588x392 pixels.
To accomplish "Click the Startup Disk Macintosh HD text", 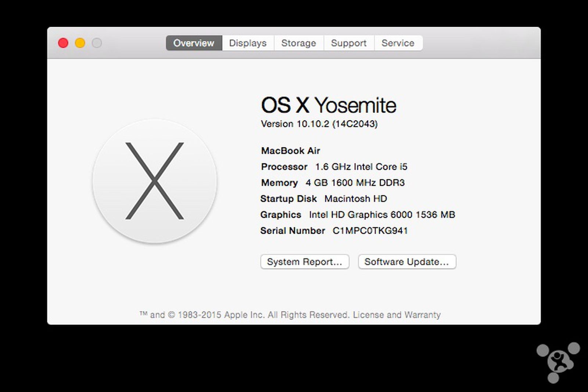I will tap(323, 199).
